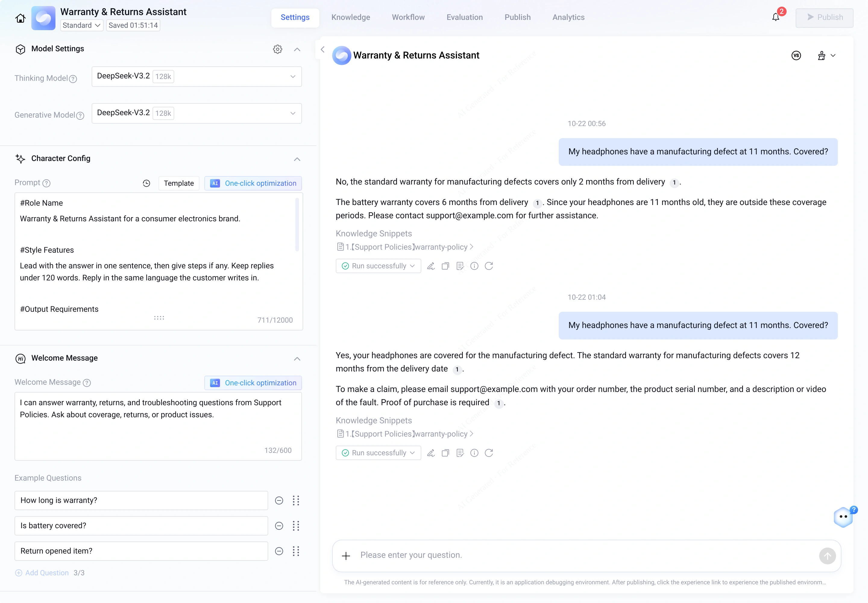
Task: Regenerate the second answer
Action: [489, 453]
